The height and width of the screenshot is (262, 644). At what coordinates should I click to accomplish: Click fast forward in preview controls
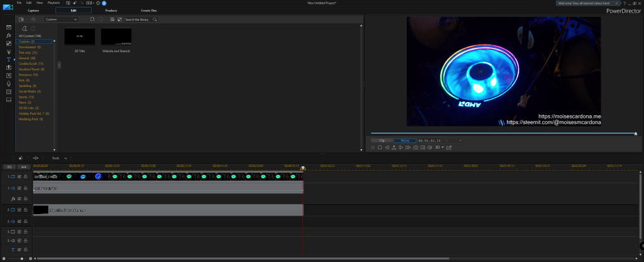[408, 147]
